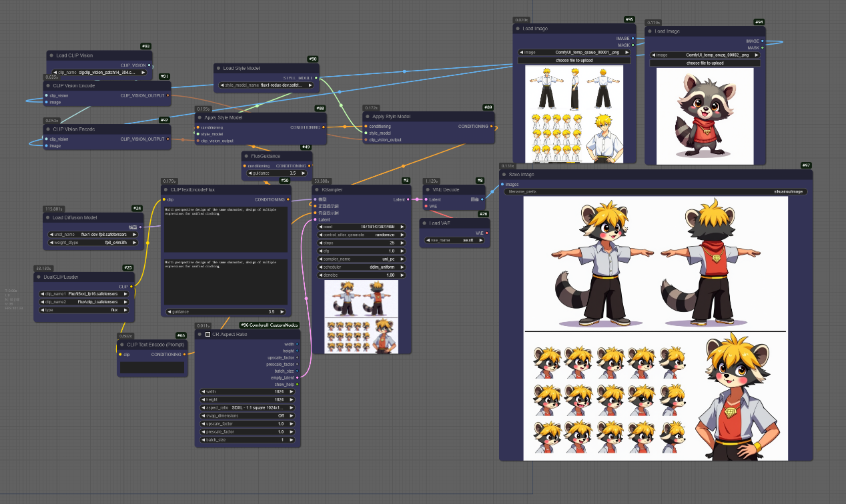Increase the steps value arrow in KSampler
Image resolution: width=846 pixels, height=504 pixels.
(402, 243)
